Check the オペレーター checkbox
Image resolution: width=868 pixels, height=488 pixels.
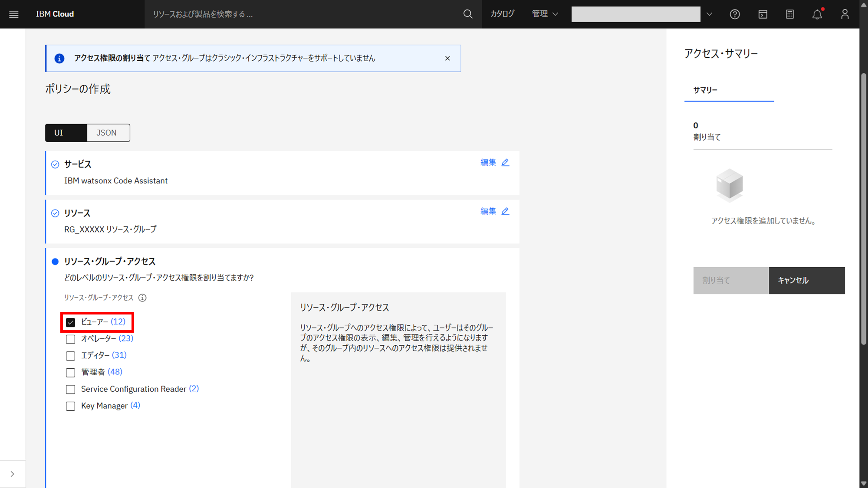pos(70,339)
